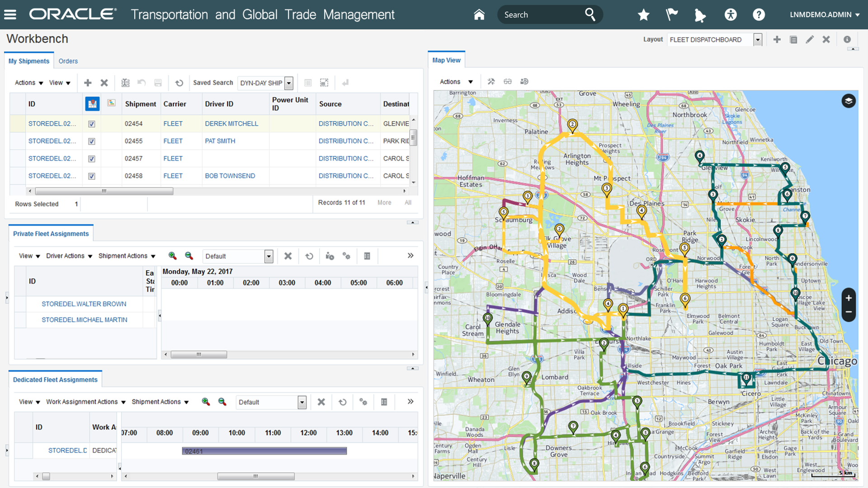
Task: Click the zoom plus control on the map
Action: point(849,298)
